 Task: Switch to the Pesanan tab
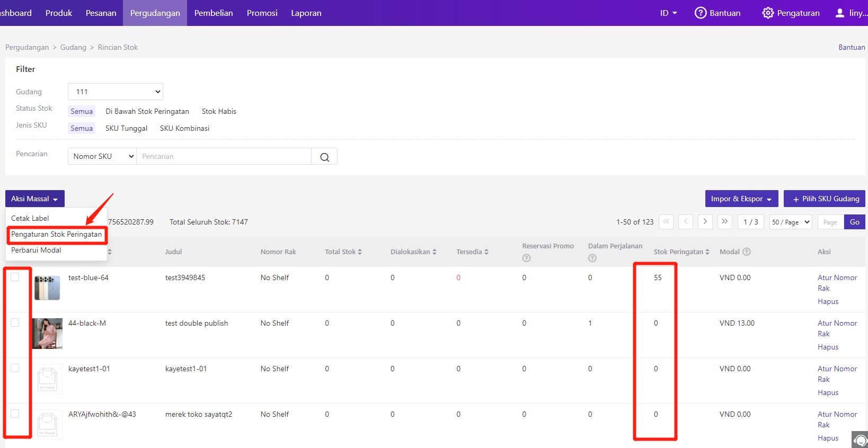pyautogui.click(x=101, y=13)
